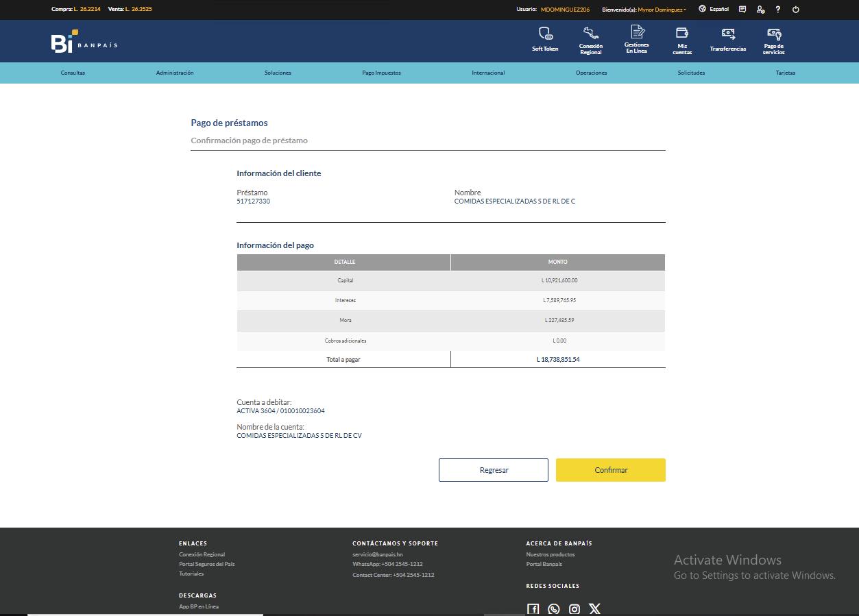The width and height of the screenshot is (859, 616).
Task: Open Portal Seguros del País link
Action: (206, 564)
